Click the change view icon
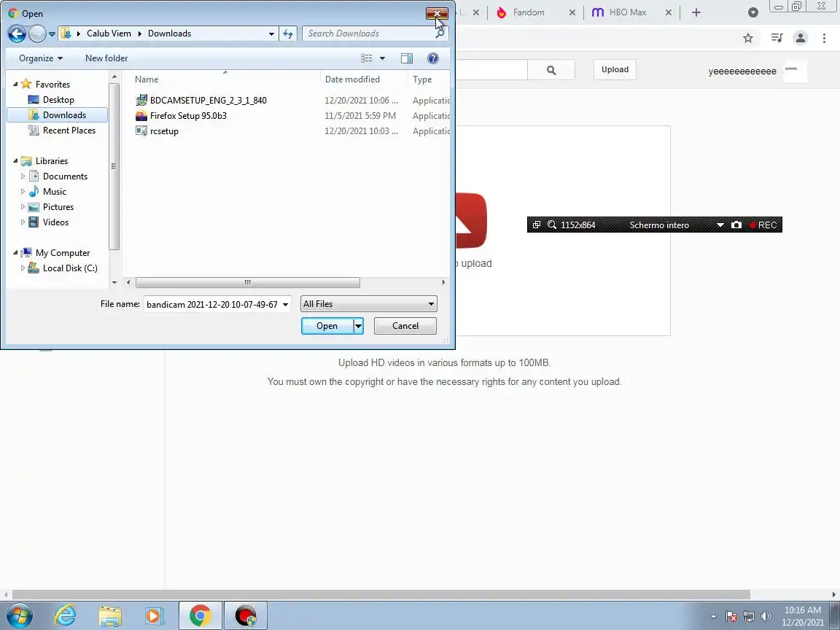840x630 pixels. coord(367,58)
